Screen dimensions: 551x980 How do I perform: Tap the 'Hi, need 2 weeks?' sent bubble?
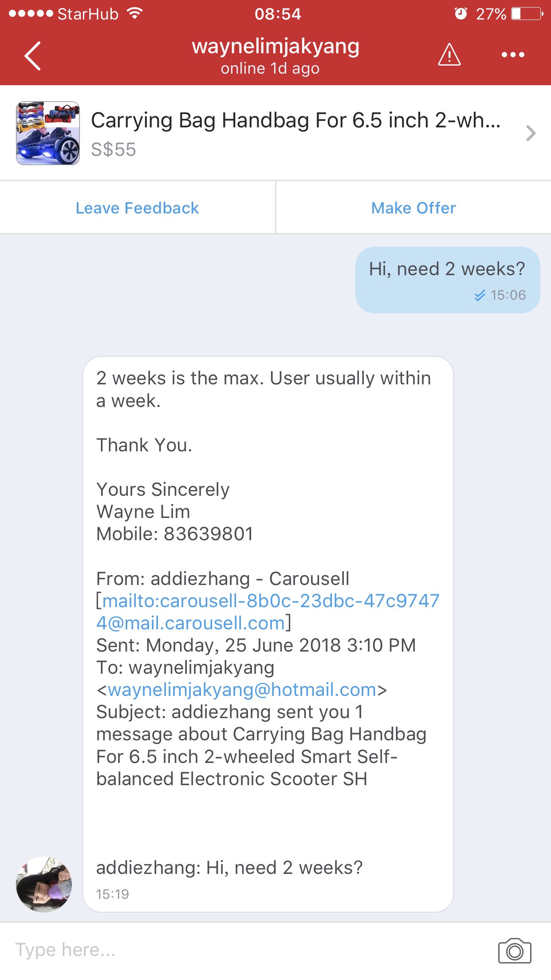click(x=447, y=280)
